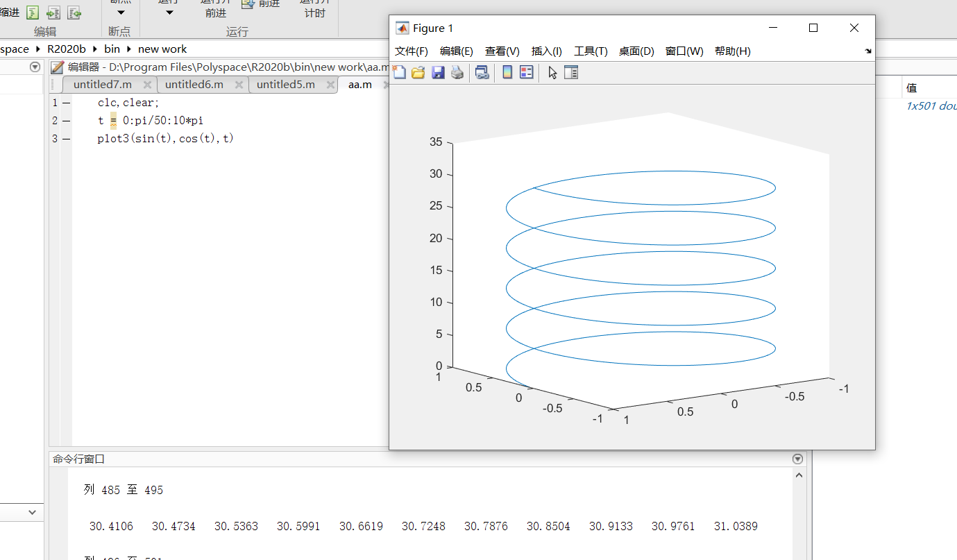Open the command window actions dropdown button
957x560 pixels.
(x=797, y=459)
